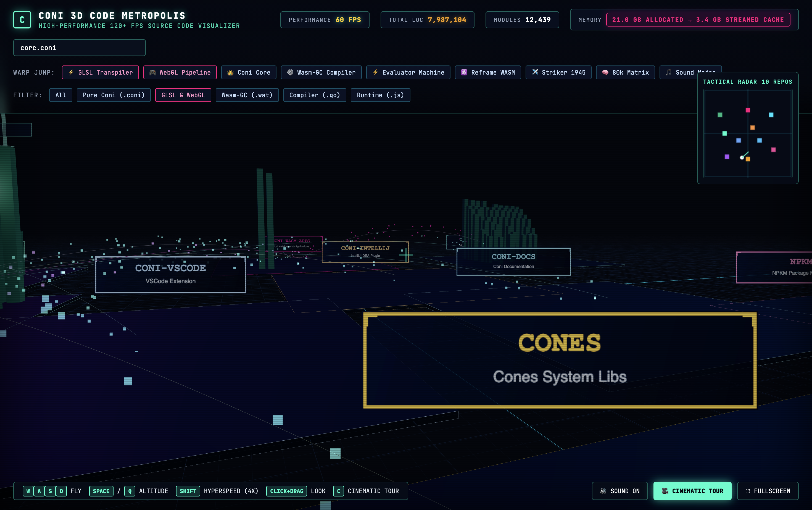This screenshot has height=510, width=812.
Task: Select the NPKM Package label
Action: pos(774,267)
